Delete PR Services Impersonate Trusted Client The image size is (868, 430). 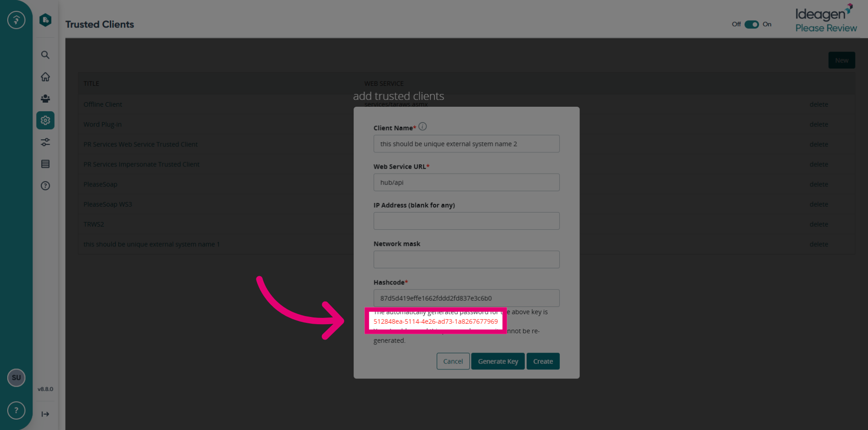click(x=819, y=164)
